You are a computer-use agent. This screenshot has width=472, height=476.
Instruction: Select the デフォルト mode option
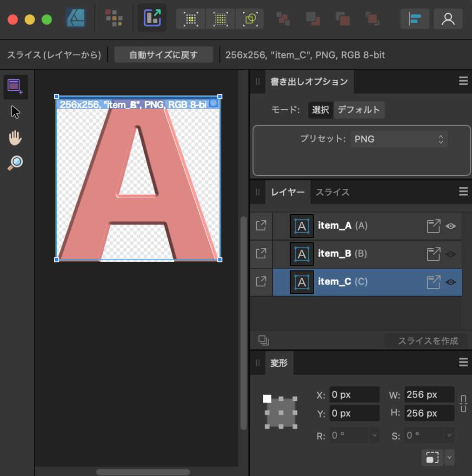(359, 110)
